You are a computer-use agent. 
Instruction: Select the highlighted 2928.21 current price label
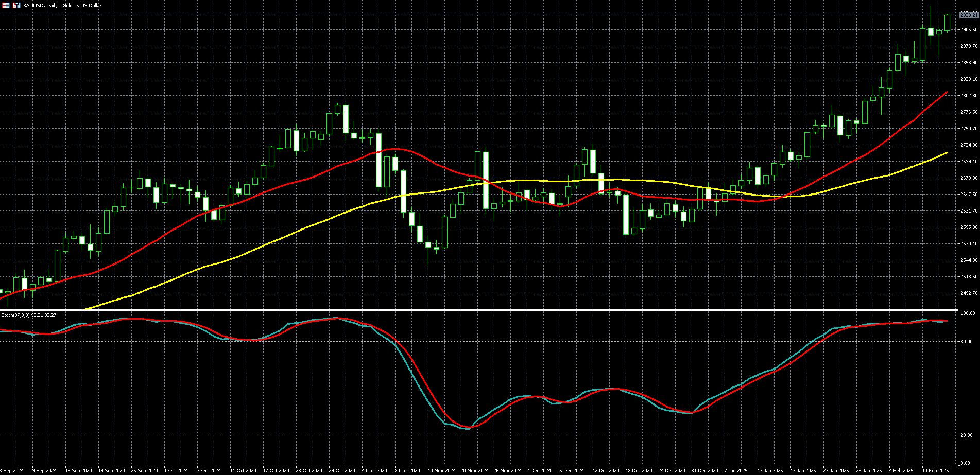click(x=969, y=15)
